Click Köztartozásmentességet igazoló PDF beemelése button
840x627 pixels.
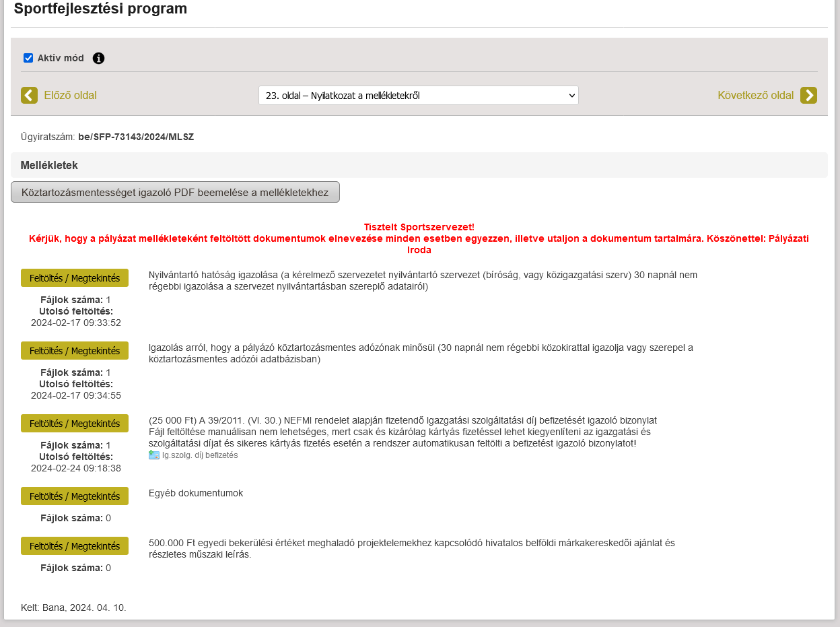tap(175, 192)
